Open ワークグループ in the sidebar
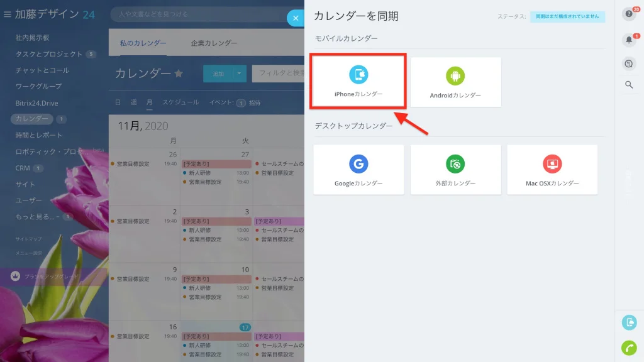Image resolution: width=644 pixels, height=362 pixels. (x=38, y=86)
